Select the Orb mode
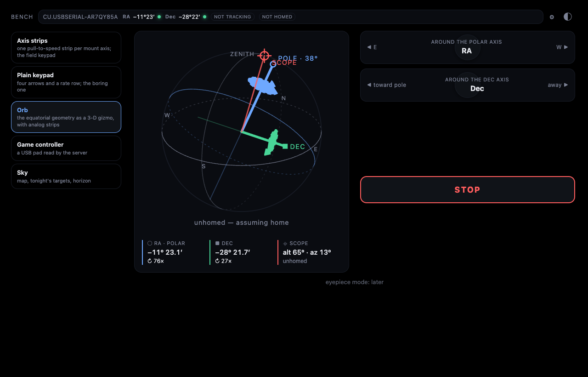 tap(66, 117)
